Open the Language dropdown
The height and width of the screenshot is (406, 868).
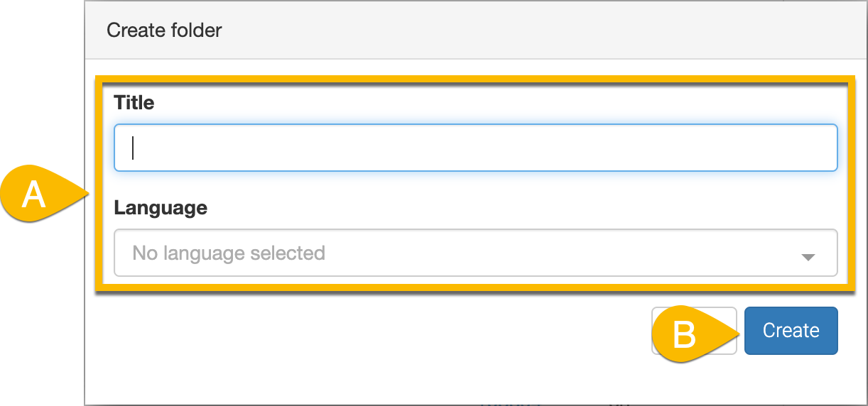[x=475, y=253]
